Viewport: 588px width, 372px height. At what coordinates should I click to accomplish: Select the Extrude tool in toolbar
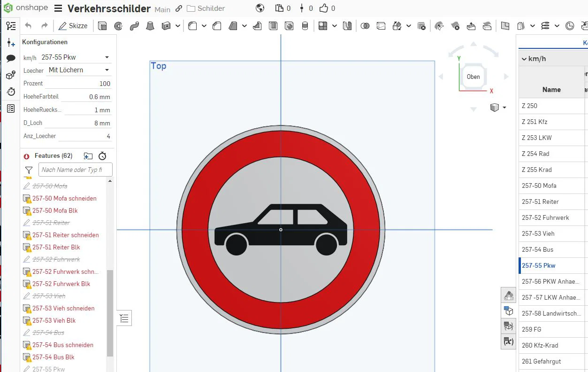[x=102, y=26]
